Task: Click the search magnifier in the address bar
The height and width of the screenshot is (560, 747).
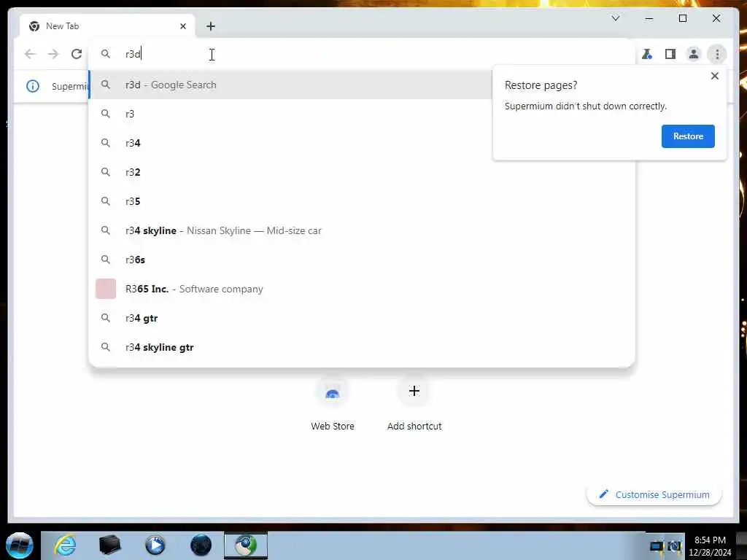Action: click(x=106, y=54)
